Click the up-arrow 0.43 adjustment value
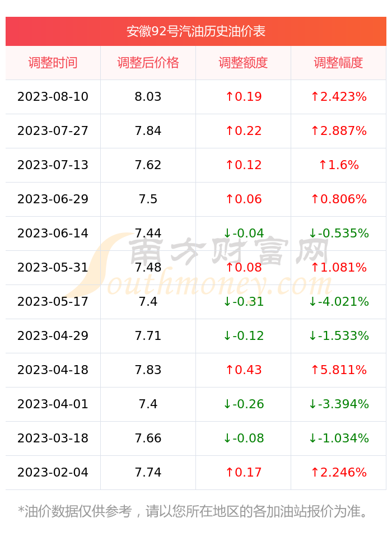Screen dimensions: 392x560 [244, 370]
